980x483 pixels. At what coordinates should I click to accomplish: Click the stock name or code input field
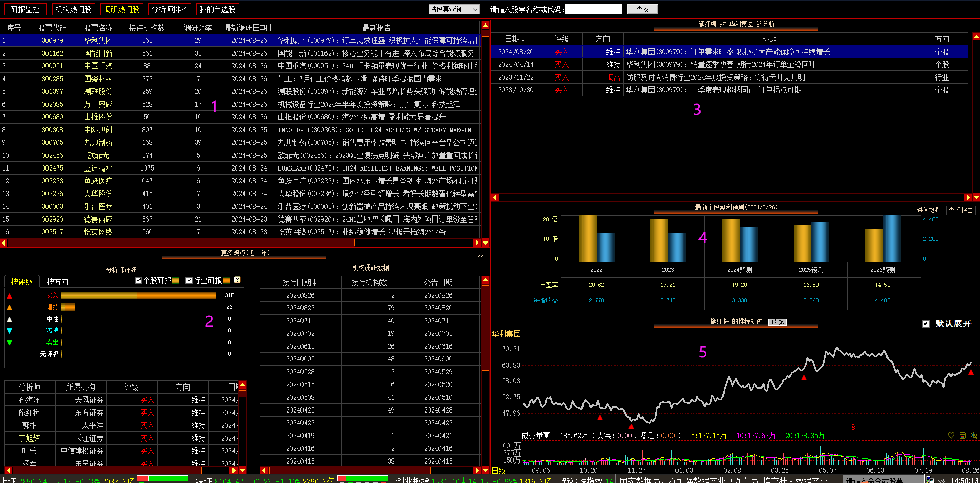click(593, 9)
